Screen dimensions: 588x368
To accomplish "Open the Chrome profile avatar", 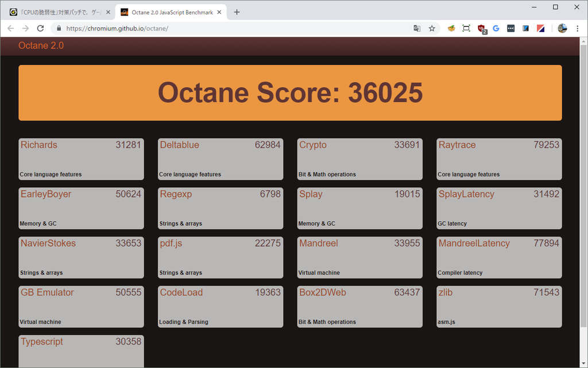I will pyautogui.click(x=562, y=29).
